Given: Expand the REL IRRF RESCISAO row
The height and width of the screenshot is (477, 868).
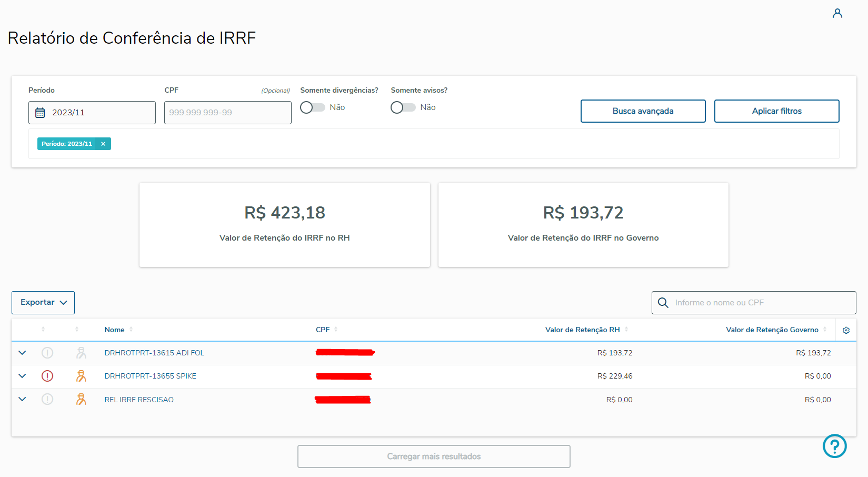Looking at the screenshot, I should coord(22,399).
